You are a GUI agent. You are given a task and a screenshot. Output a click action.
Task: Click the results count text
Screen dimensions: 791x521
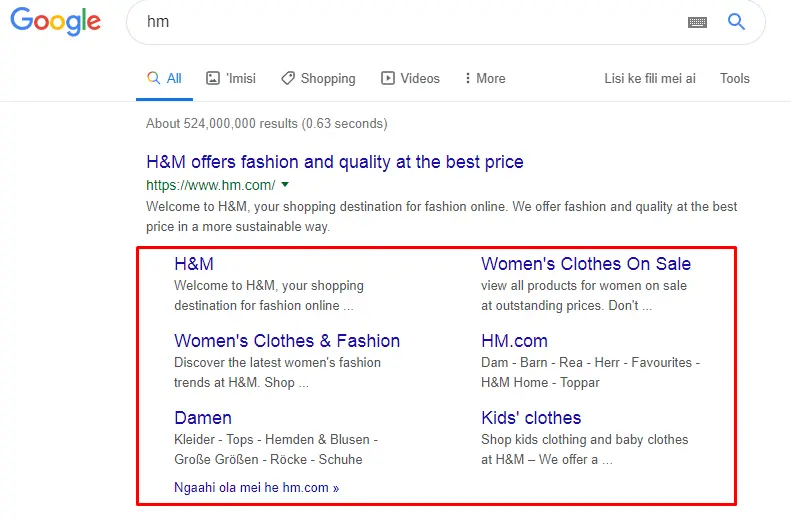(x=266, y=124)
